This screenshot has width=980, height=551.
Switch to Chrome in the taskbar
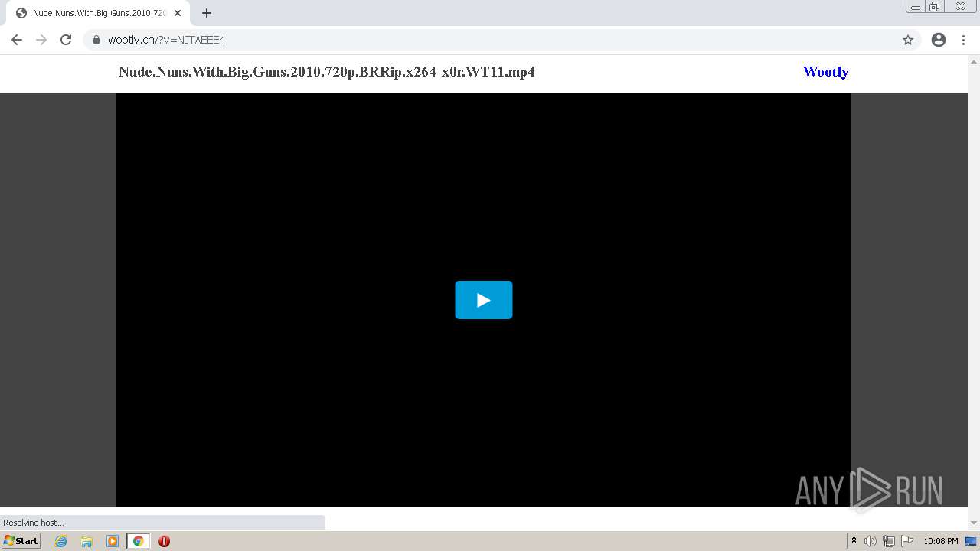138,541
